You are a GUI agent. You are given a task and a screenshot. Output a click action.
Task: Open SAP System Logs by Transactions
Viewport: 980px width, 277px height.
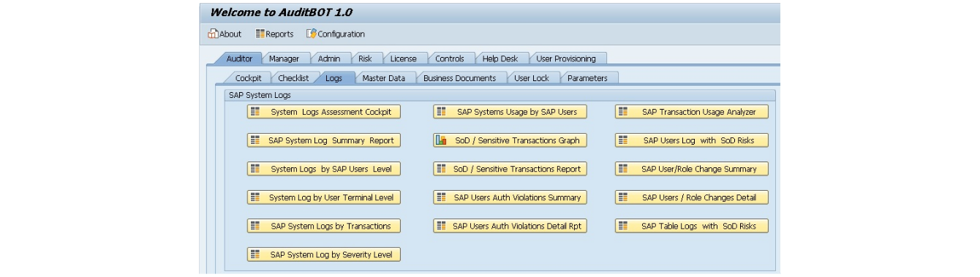[x=324, y=226]
